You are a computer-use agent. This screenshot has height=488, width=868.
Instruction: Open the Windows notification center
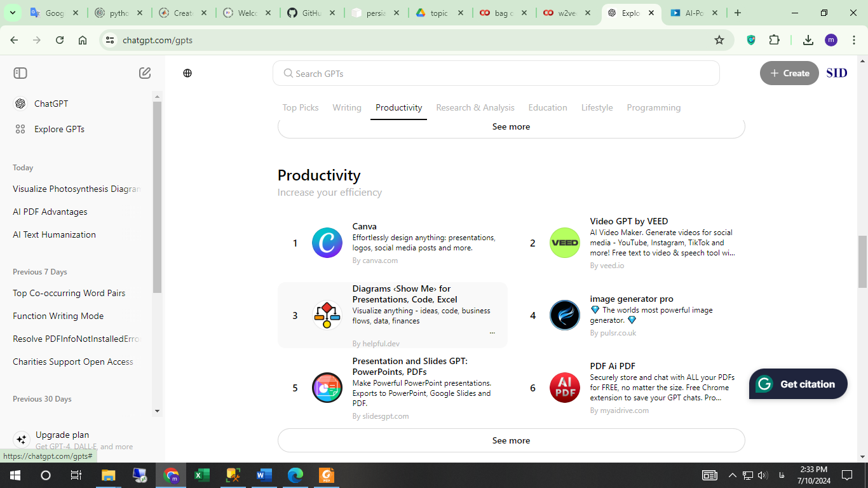click(x=846, y=475)
